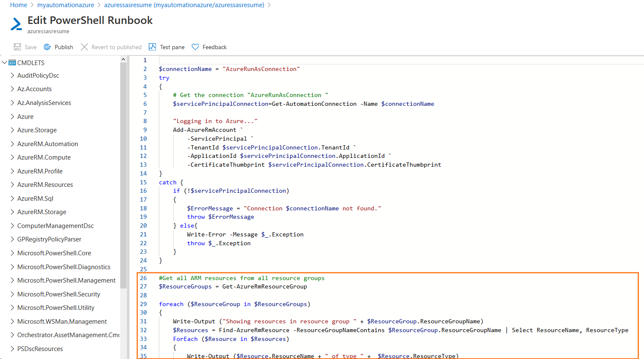The width and height of the screenshot is (644, 359).
Task: Expand the AuditPolicyDsc module
Action: pyautogui.click(x=12, y=76)
